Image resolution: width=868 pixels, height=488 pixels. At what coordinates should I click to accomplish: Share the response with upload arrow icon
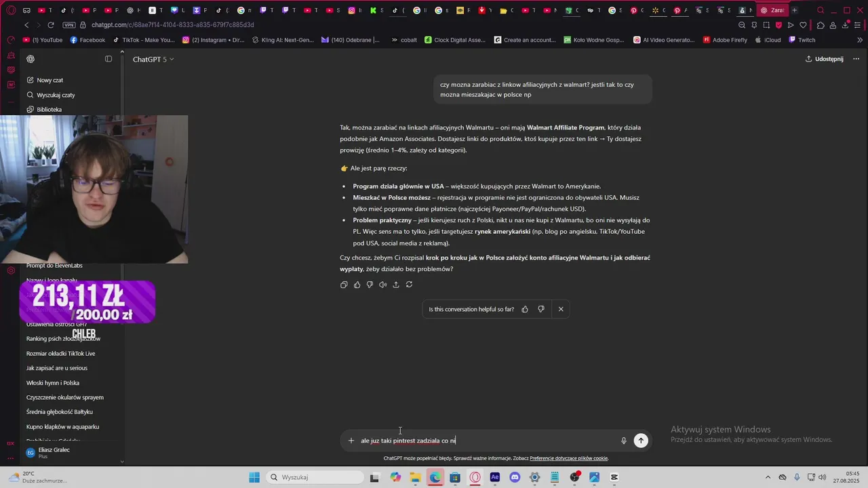tap(396, 285)
